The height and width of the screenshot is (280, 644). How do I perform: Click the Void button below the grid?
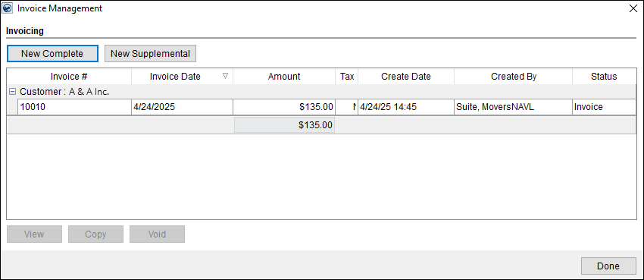[x=157, y=234]
